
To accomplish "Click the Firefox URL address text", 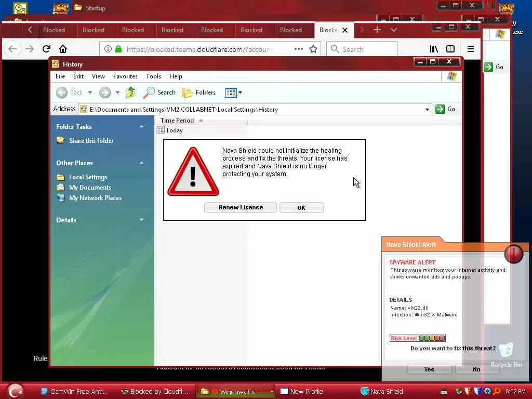I will [199, 49].
